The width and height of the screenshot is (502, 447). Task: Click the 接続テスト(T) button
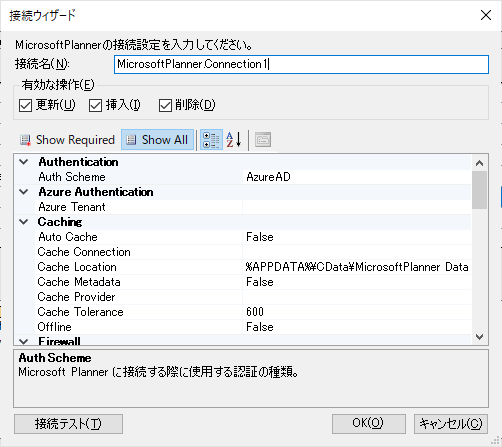[x=68, y=424]
